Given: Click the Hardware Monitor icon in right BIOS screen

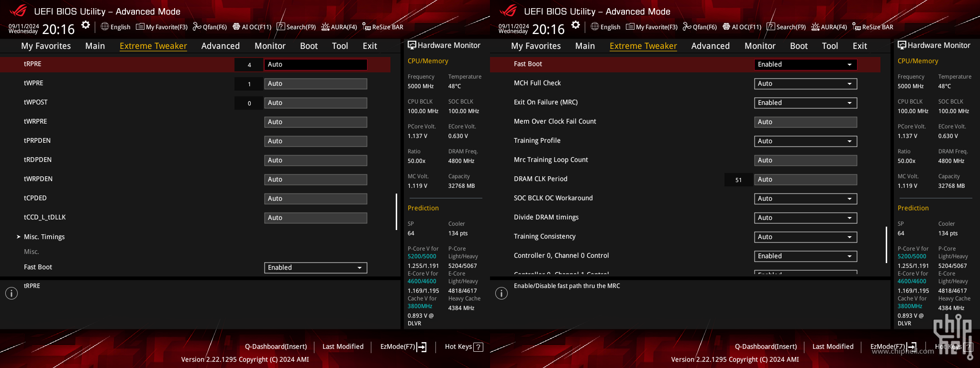Looking at the screenshot, I should pyautogui.click(x=902, y=45).
